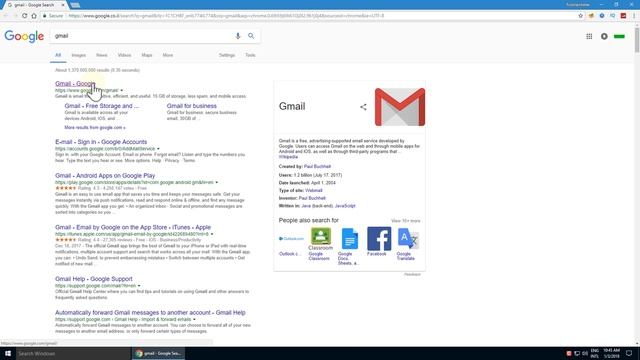
Task: Bookmark this page with star icon
Action: coord(580,16)
